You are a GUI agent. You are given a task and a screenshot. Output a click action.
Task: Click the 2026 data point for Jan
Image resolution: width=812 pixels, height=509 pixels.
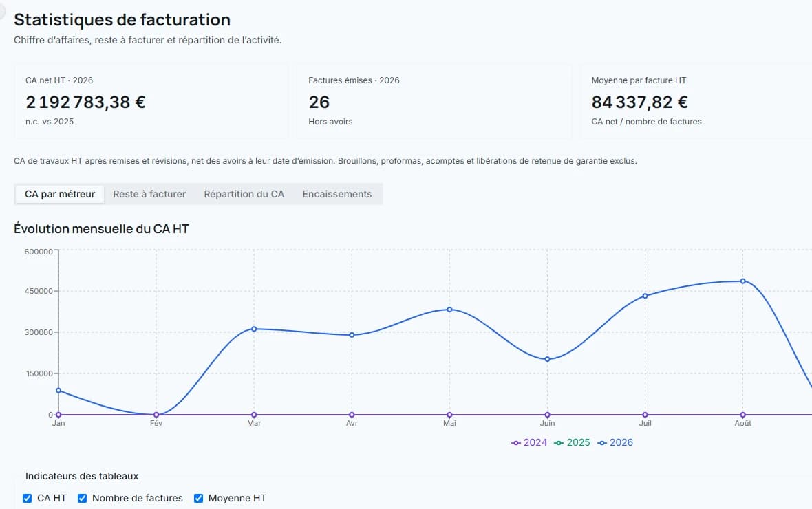click(58, 391)
